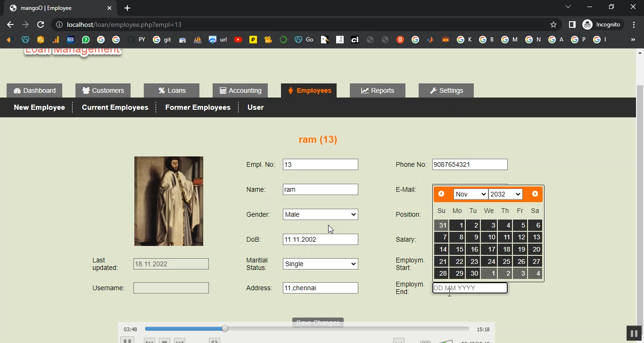Select the mangoO Employee browser tab
The image size is (644, 343).
(60, 8)
